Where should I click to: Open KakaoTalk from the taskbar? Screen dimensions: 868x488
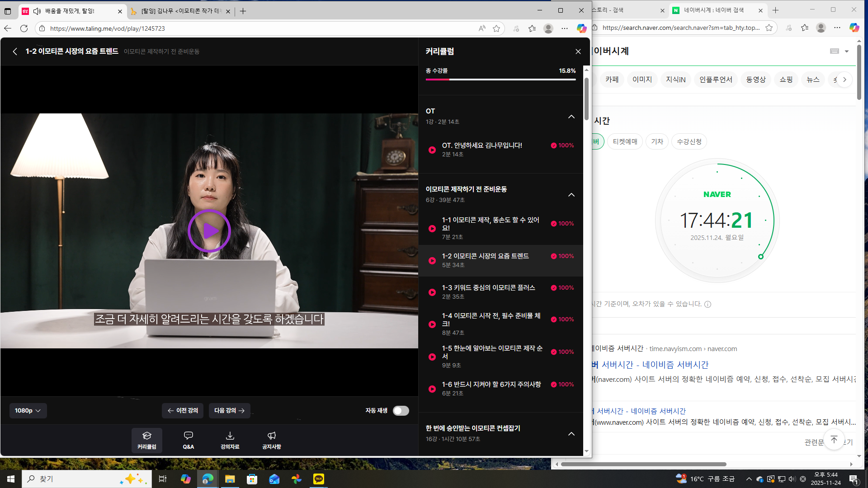click(319, 479)
